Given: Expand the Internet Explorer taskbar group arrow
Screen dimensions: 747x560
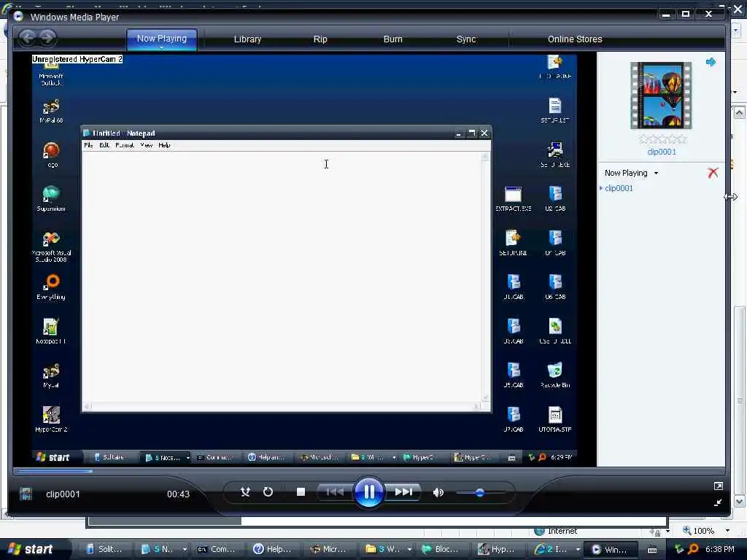Looking at the screenshot, I should click(x=578, y=550).
